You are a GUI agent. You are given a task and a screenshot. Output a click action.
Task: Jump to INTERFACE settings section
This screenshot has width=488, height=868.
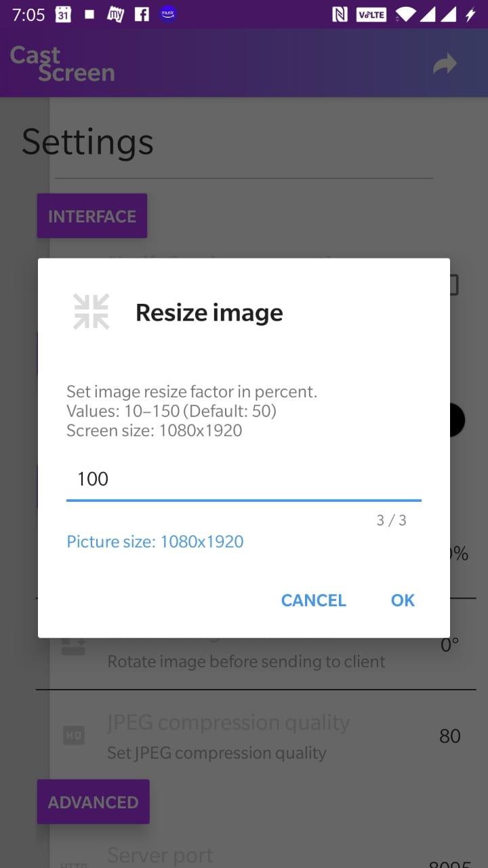tap(92, 216)
